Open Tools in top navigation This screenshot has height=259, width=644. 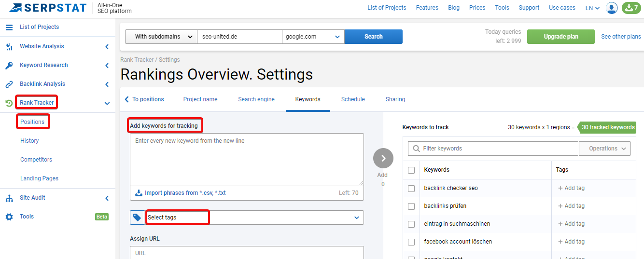pos(502,8)
